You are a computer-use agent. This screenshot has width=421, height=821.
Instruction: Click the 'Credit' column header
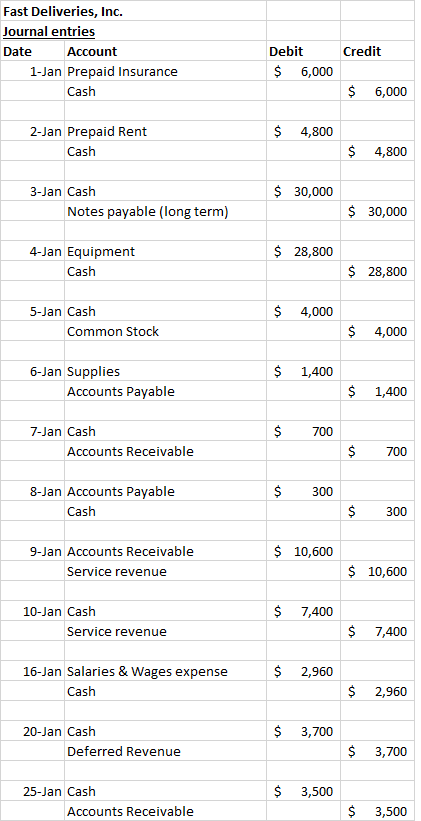(378, 51)
